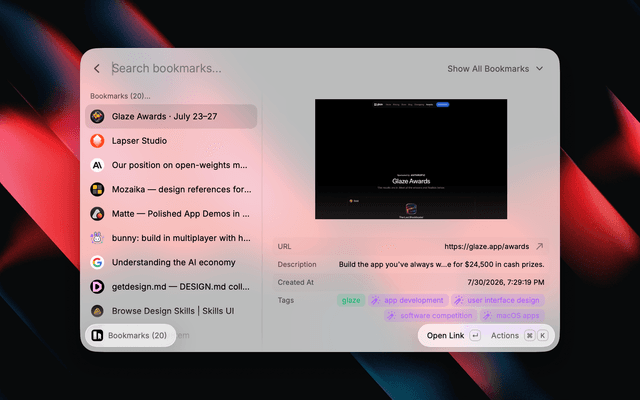Click the Return key icon

pos(475,336)
